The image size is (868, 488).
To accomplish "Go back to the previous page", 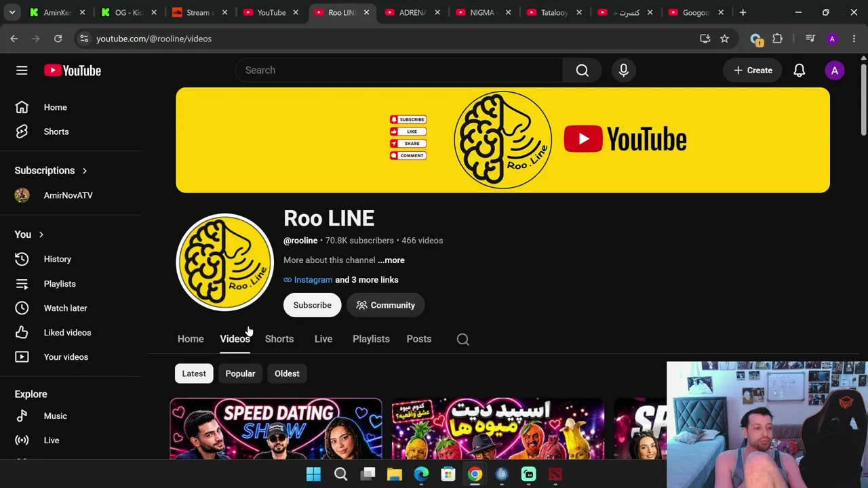I will coord(14,39).
